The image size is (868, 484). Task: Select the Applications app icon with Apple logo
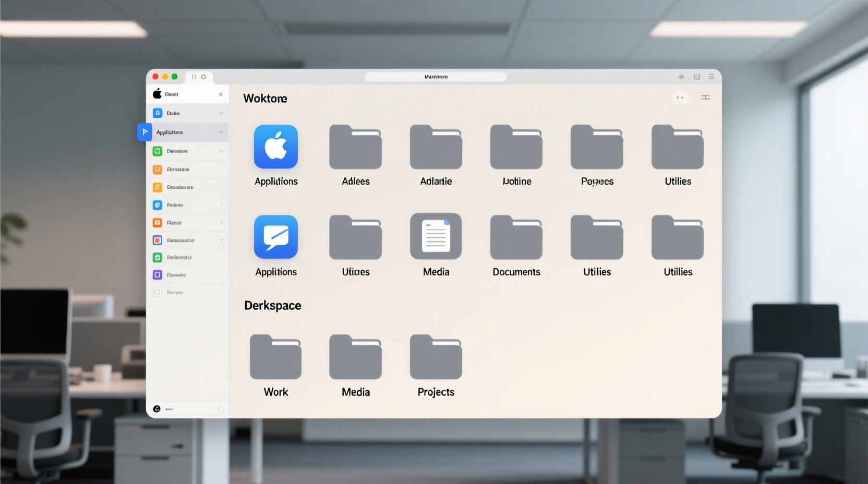pos(275,147)
